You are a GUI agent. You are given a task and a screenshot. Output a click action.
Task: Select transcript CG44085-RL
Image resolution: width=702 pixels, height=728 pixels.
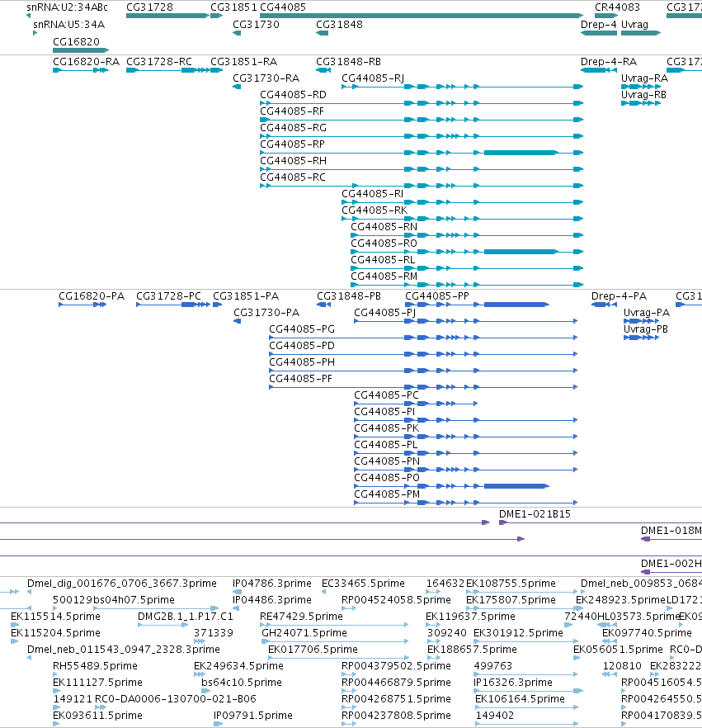[467, 268]
